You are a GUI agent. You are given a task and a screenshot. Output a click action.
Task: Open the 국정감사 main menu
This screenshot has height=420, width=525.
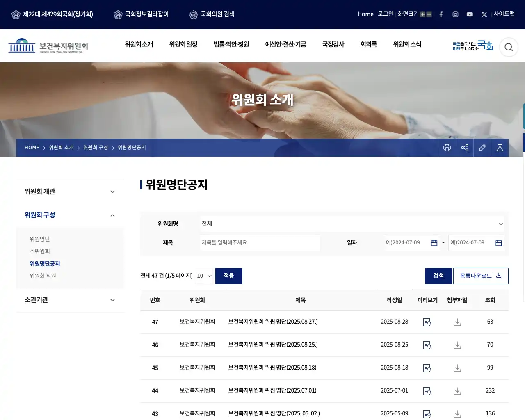tap(333, 44)
